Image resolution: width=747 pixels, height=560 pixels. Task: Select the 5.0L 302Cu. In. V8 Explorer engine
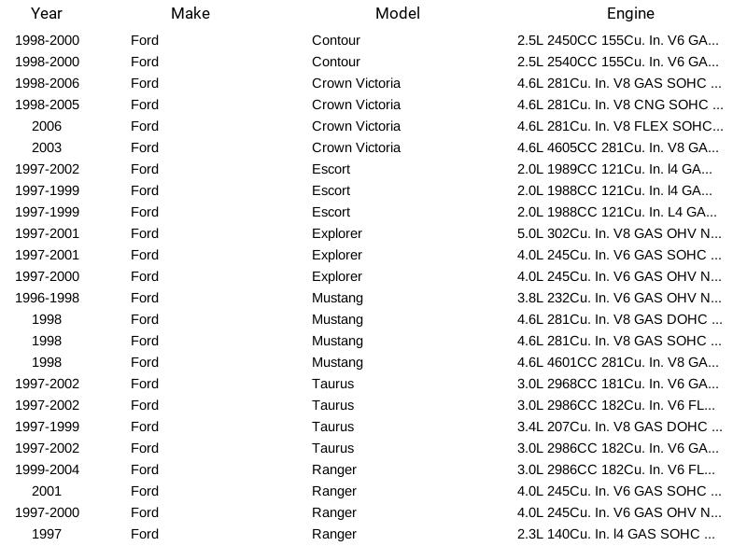tap(619, 233)
